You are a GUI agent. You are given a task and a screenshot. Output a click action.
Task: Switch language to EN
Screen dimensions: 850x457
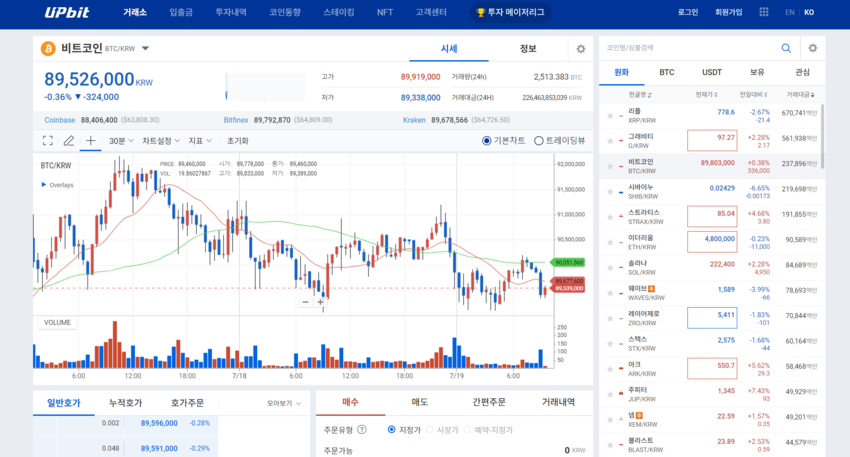pyautogui.click(x=790, y=12)
